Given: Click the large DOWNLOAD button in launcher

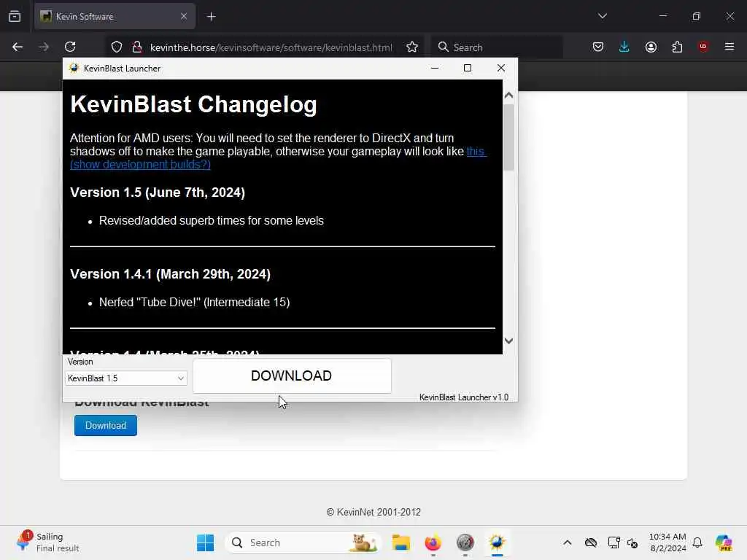Looking at the screenshot, I should coord(292,376).
